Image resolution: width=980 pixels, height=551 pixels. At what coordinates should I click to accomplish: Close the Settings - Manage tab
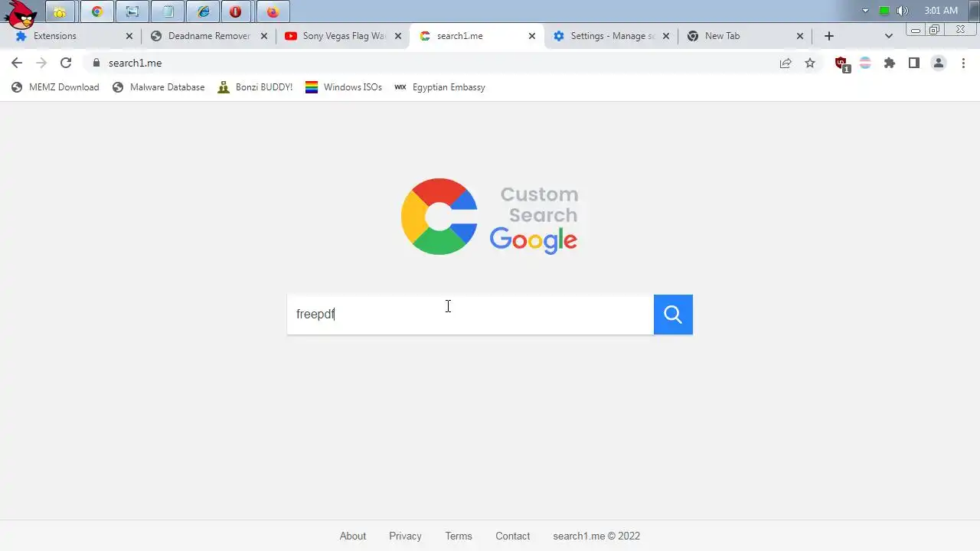(666, 36)
